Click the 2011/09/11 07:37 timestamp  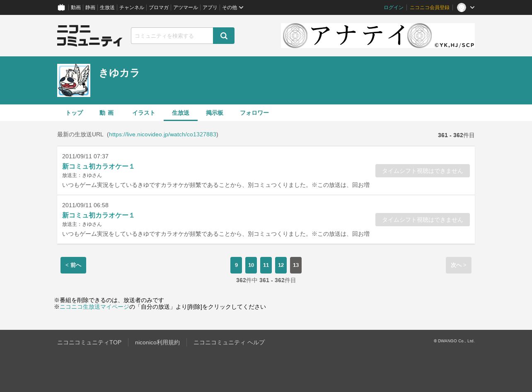pyautogui.click(x=85, y=156)
